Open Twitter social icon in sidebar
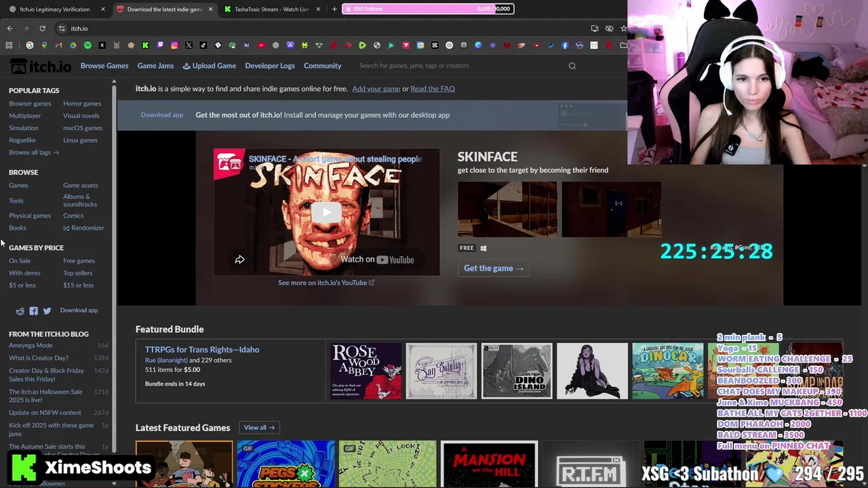The height and width of the screenshot is (488, 868). tap(47, 310)
